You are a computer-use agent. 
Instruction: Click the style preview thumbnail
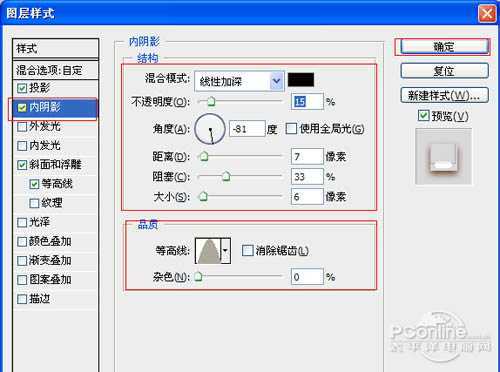(443, 157)
